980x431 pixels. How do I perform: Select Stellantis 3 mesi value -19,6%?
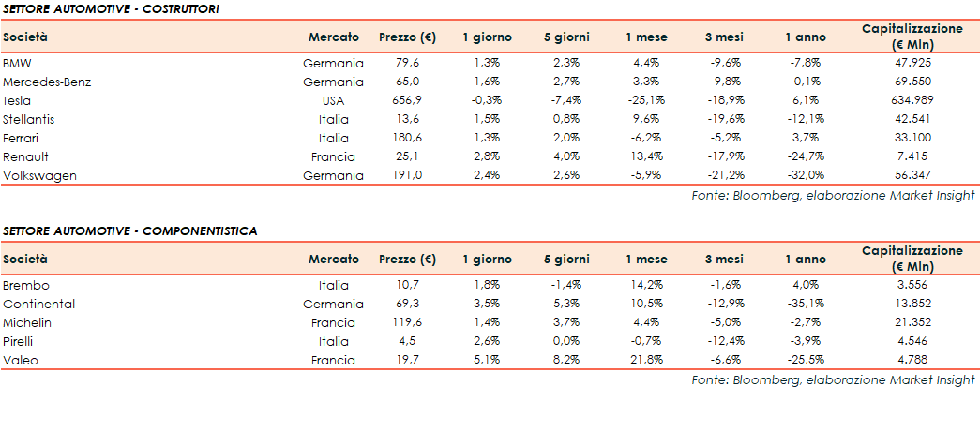point(724,119)
